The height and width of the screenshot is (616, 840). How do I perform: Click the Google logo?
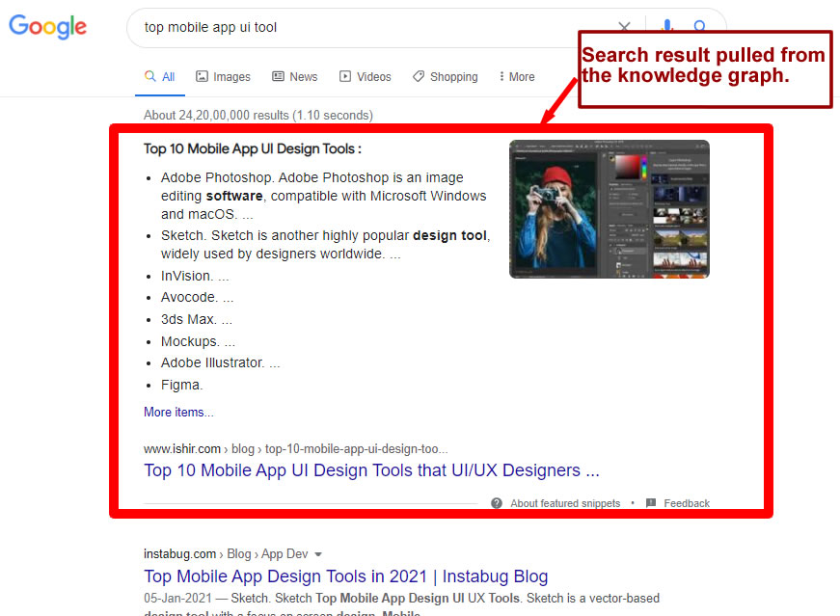click(x=47, y=26)
